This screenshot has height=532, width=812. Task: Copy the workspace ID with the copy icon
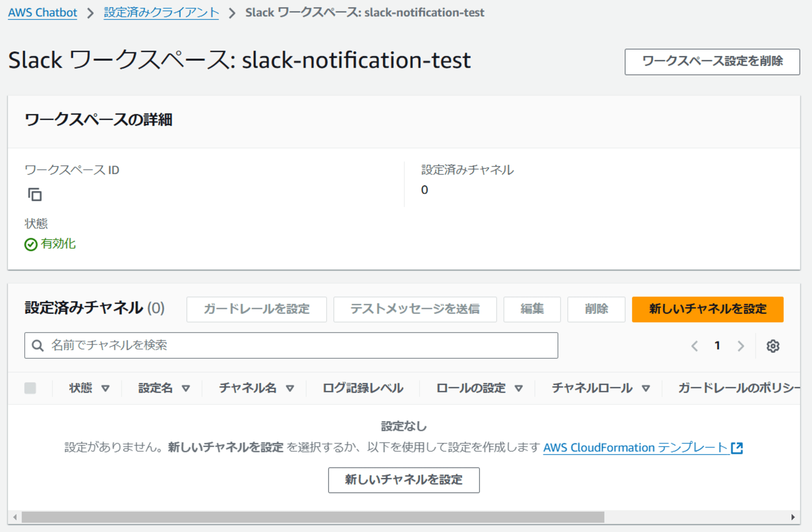pyautogui.click(x=35, y=195)
